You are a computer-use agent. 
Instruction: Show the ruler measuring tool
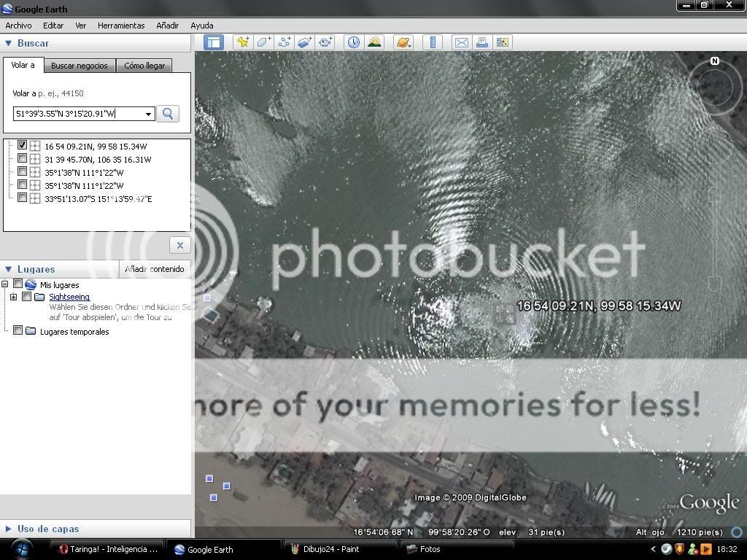(x=433, y=42)
